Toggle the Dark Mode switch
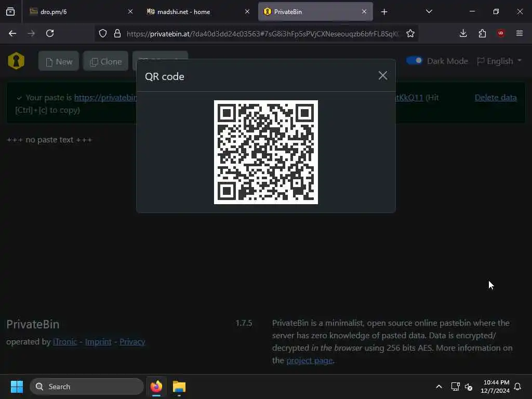 click(x=414, y=61)
